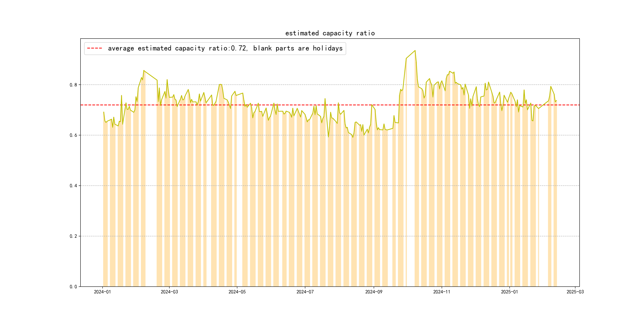Click the 2024-09 x-axis label
Viewport: 644px width, 322px height.
(374, 292)
